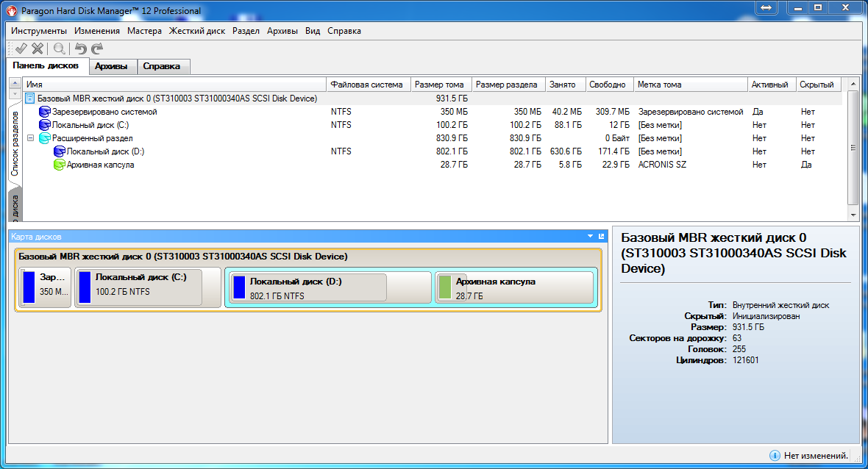This screenshot has width=868, height=469.
Task: Click the info icon in status bar
Action: pos(775,455)
